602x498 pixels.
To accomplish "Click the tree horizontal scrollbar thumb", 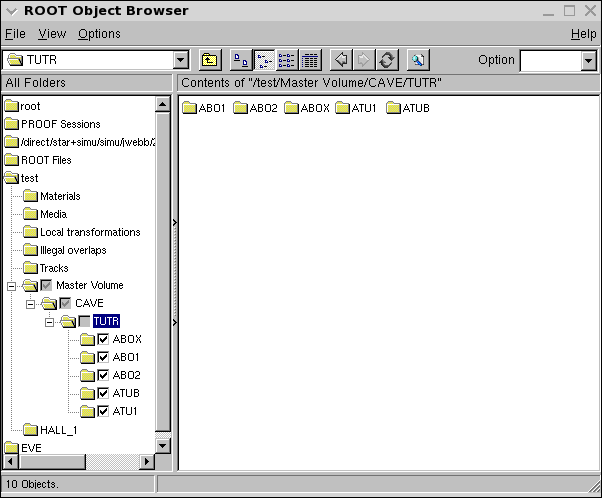I will 52,461.
